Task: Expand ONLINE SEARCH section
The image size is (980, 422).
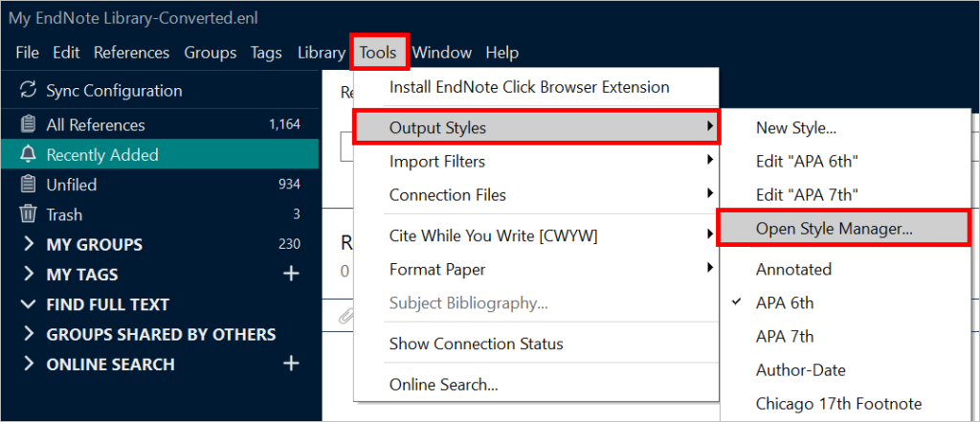Action: tap(28, 364)
